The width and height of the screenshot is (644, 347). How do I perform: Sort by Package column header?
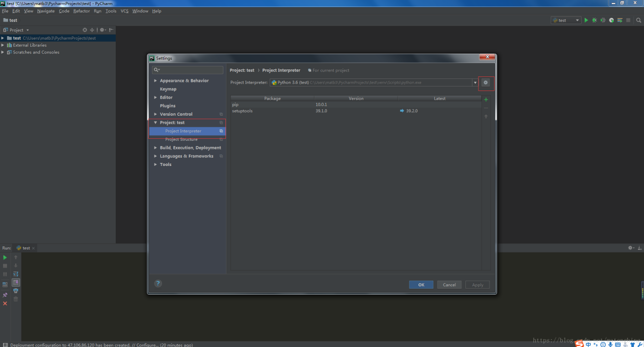click(272, 99)
